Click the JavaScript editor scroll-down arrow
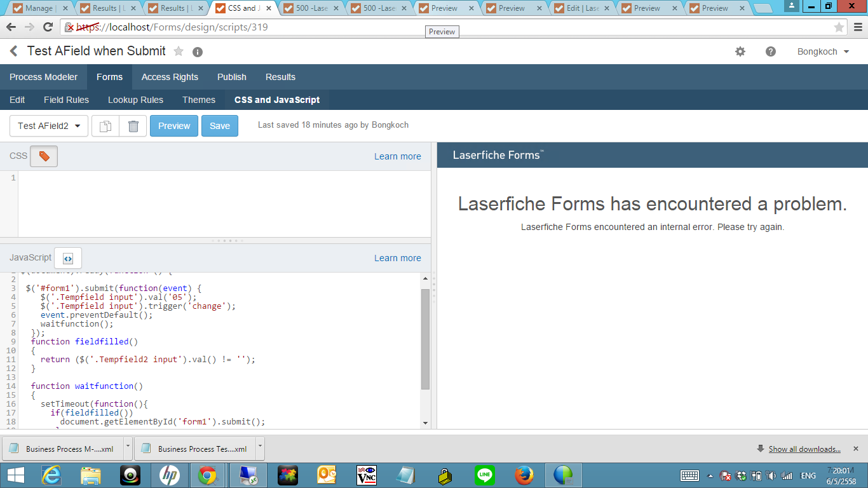868x488 pixels. pos(426,423)
